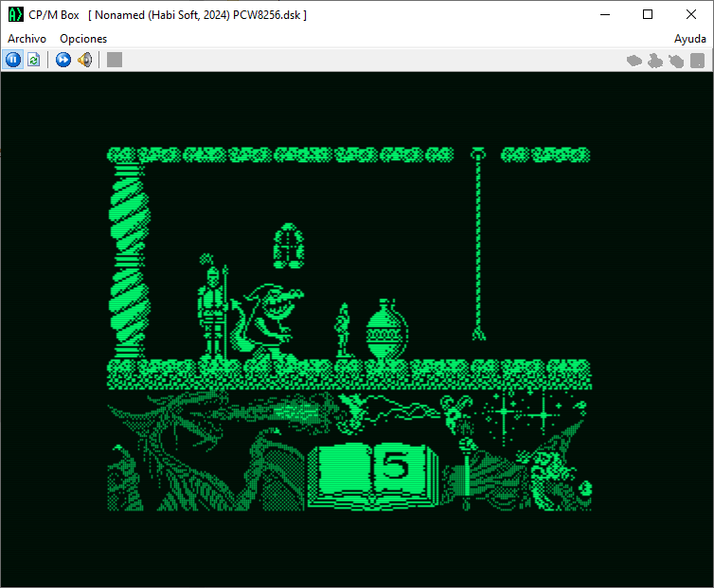Close the CP/M Box window
This screenshot has width=714, height=588.
690,14
